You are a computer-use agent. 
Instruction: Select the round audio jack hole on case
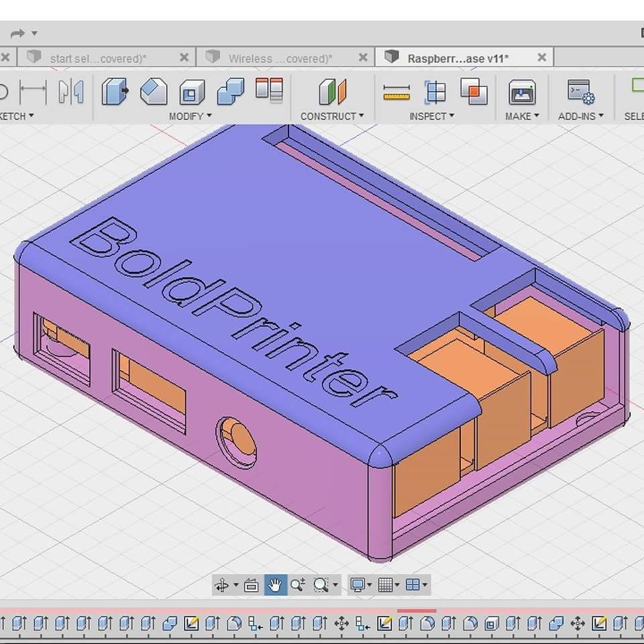[237, 442]
